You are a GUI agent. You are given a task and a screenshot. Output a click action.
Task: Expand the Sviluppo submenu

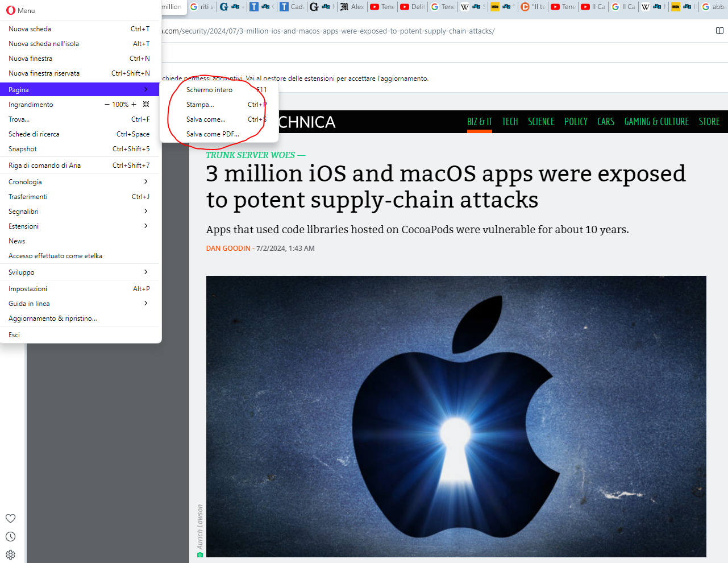(80, 272)
